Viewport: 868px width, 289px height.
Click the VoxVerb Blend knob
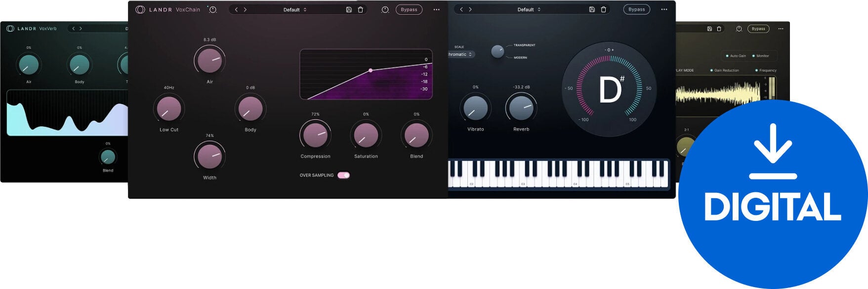pyautogui.click(x=108, y=157)
